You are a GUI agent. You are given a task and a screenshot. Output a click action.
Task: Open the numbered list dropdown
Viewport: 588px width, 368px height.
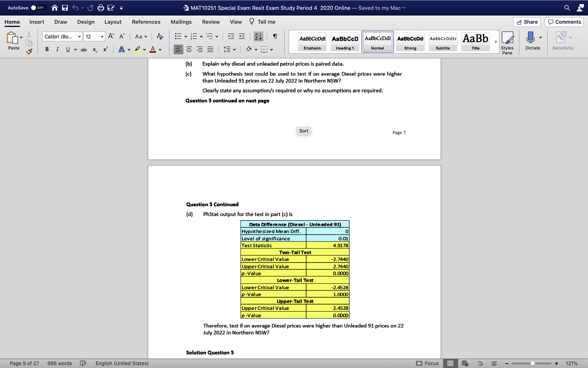click(201, 36)
